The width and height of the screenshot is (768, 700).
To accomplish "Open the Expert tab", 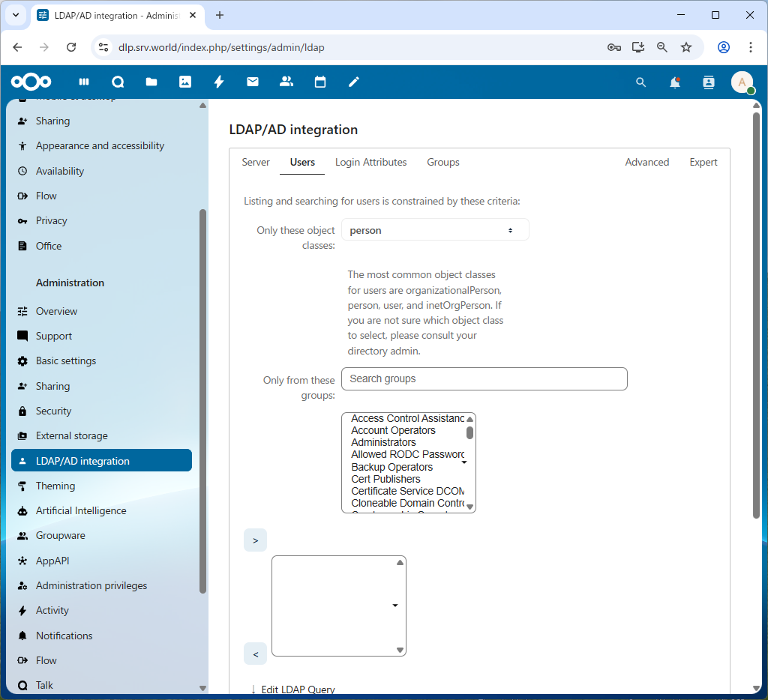I will (703, 162).
